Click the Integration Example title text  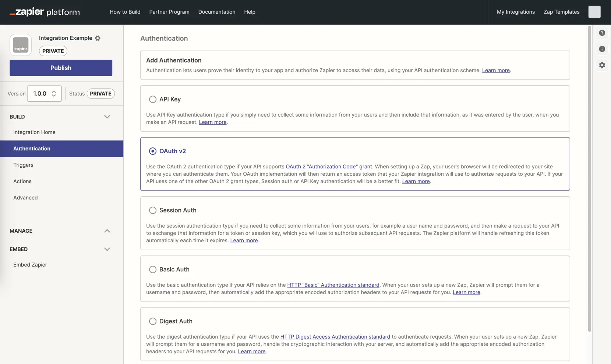tap(66, 38)
